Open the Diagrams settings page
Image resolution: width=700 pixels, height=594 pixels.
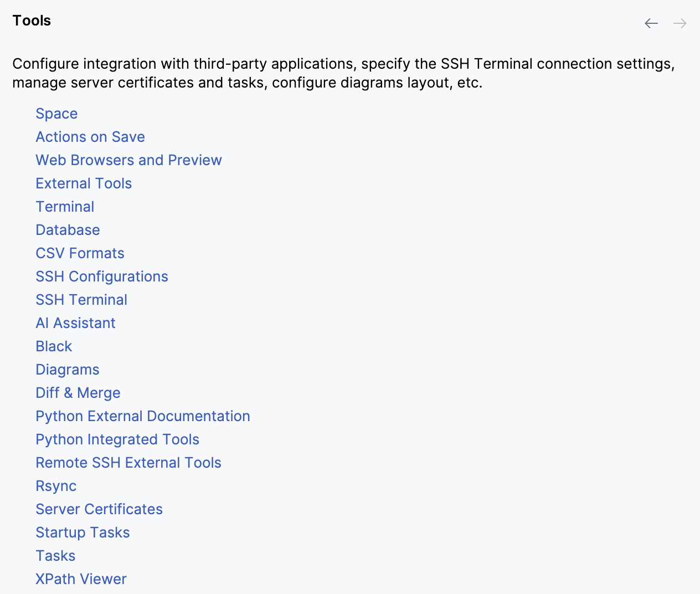point(68,370)
